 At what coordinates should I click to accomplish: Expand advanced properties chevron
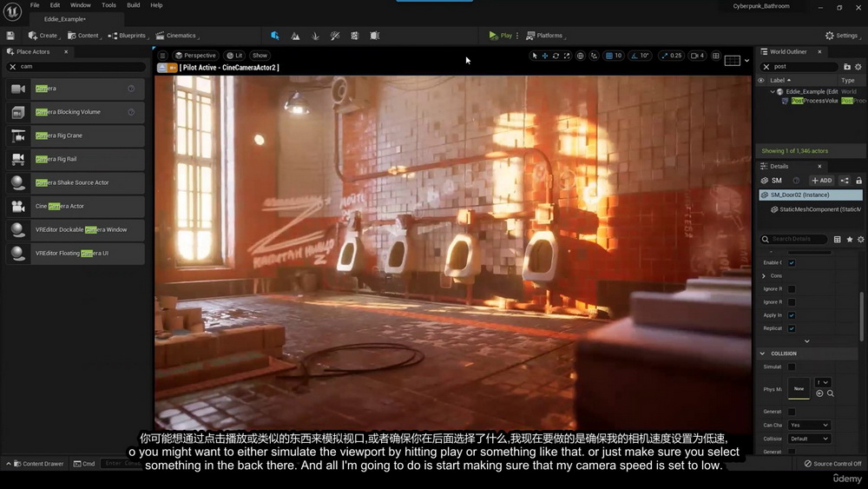806,341
